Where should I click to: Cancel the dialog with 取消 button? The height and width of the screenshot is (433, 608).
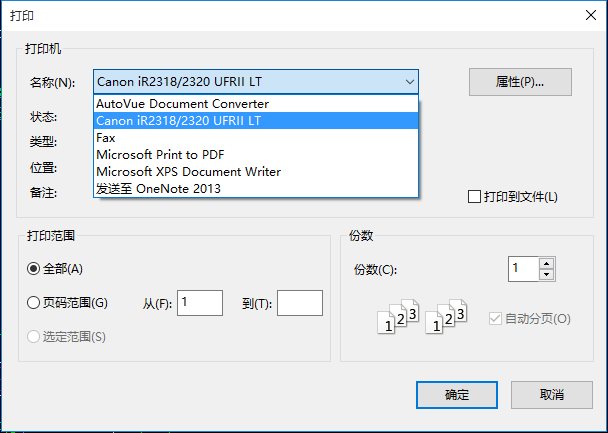[551, 394]
